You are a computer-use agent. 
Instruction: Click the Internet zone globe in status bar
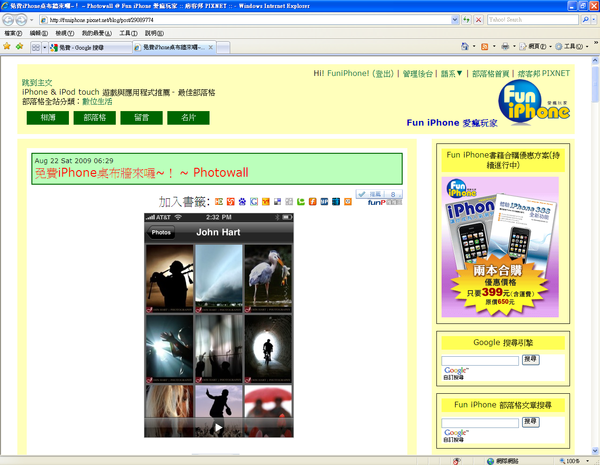(x=490, y=461)
